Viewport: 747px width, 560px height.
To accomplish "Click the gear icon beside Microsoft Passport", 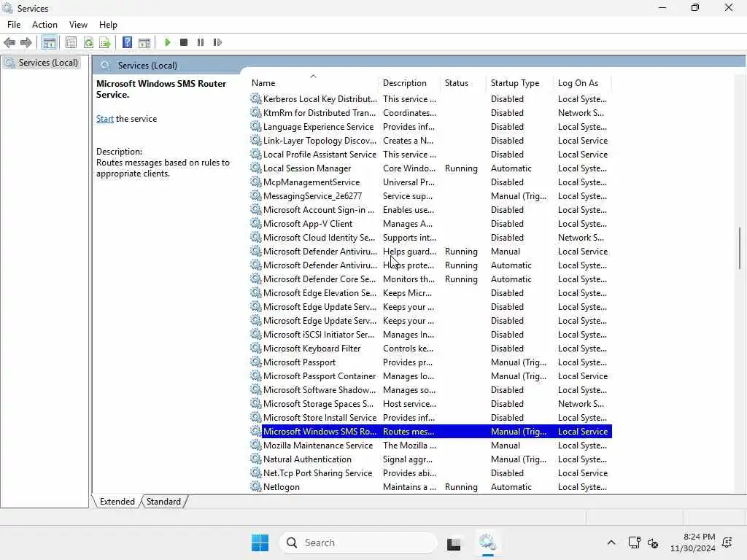I will tap(256, 362).
